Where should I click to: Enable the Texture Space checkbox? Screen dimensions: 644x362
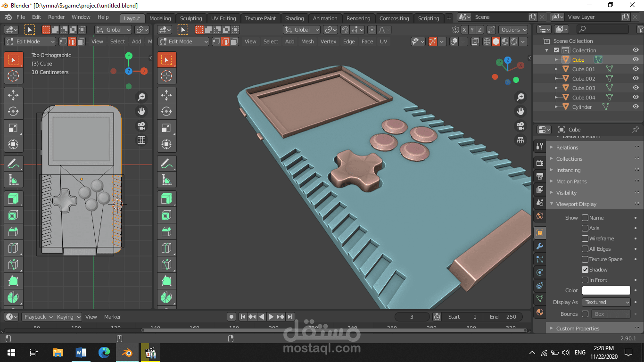tap(585, 259)
